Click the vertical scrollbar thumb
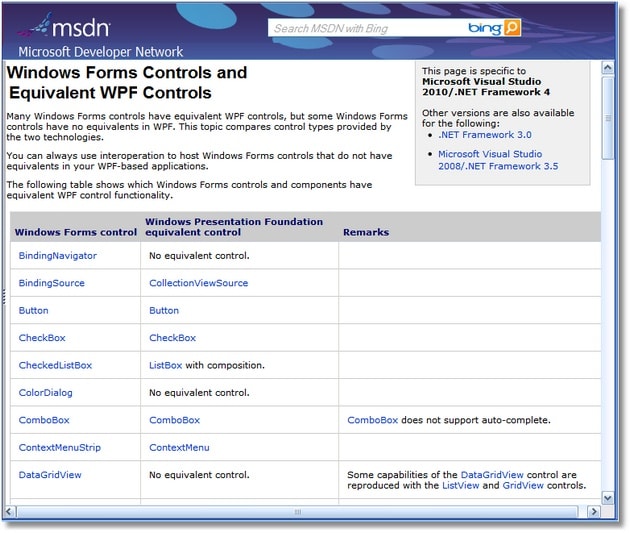 pos(608,118)
